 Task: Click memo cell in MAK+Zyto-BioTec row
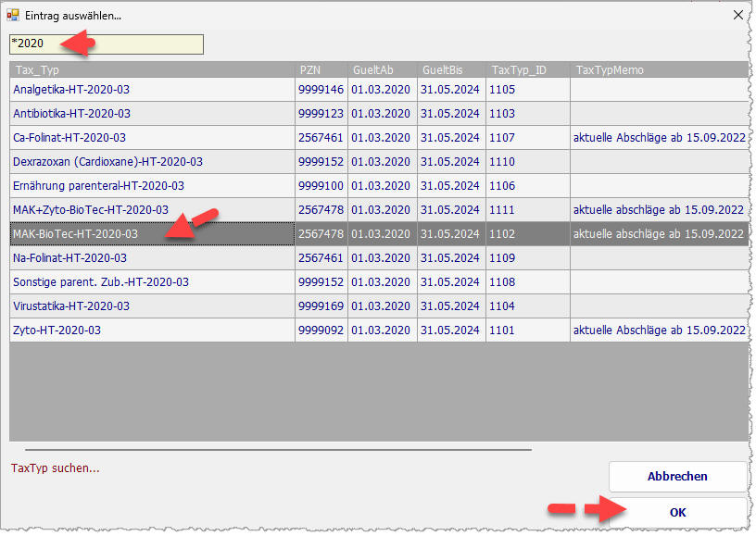tap(659, 210)
